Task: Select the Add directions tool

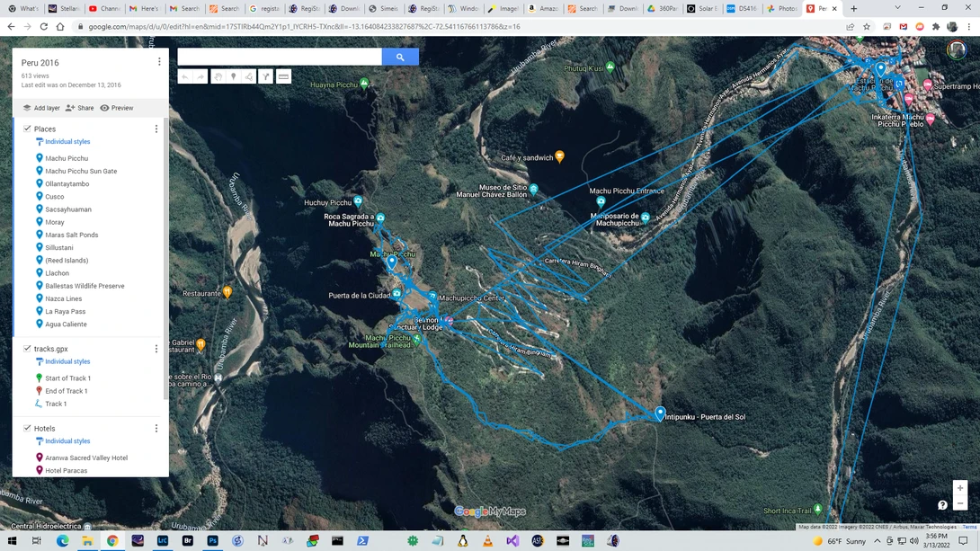Action: coord(265,76)
